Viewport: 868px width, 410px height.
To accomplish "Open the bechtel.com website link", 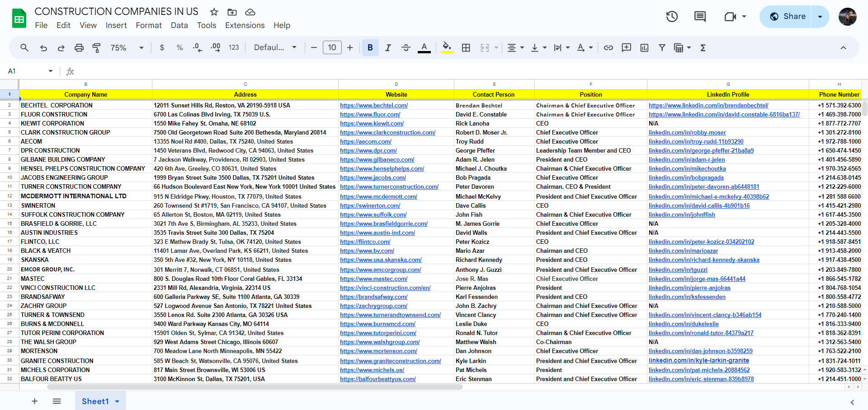I will coord(374,105).
